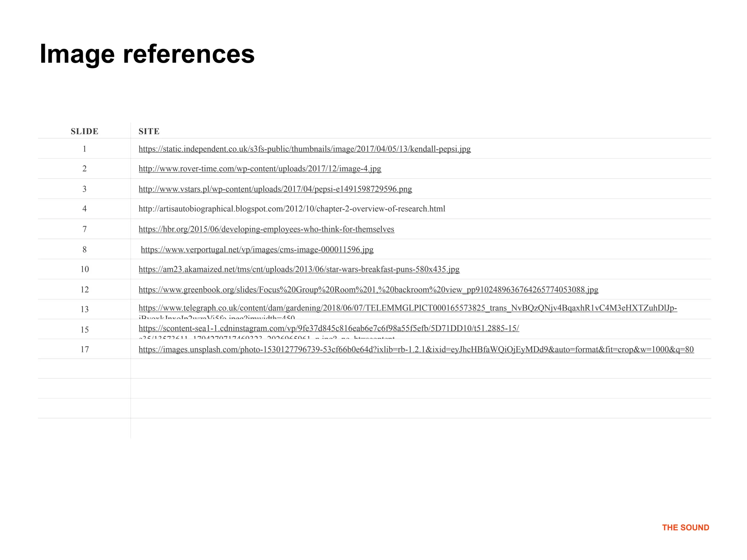This screenshot has height=560, width=747.
Task: Select slide number 17 cell
Action: [85, 350]
